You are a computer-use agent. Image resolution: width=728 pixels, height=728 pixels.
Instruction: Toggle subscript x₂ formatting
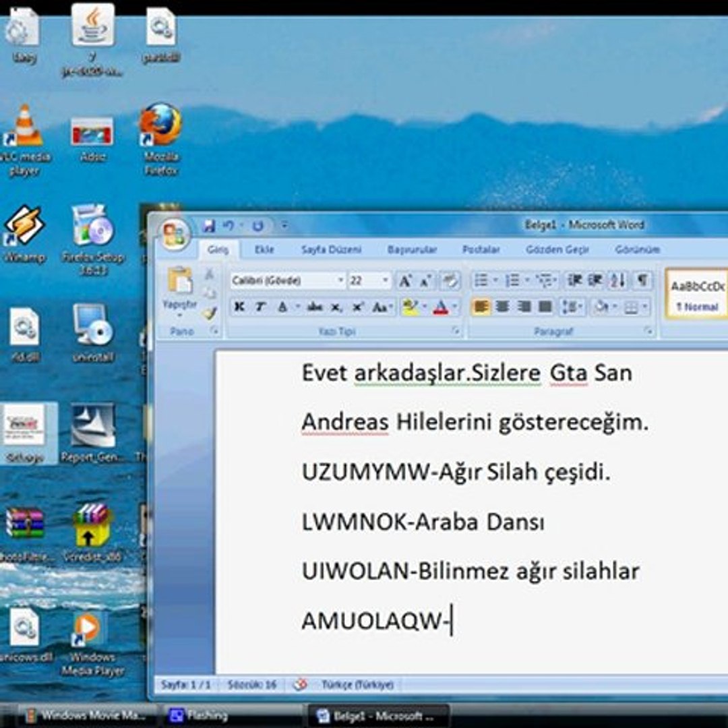[336, 307]
